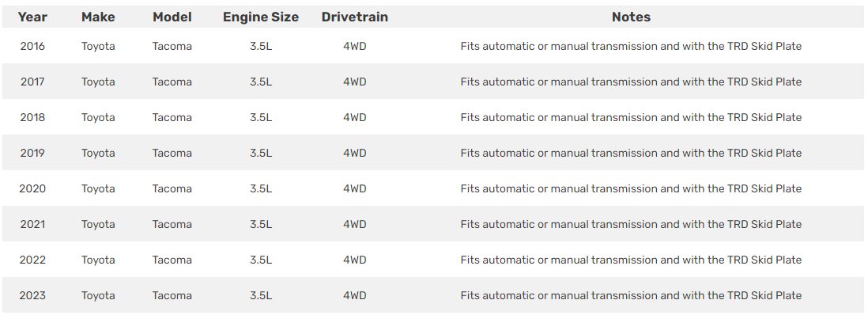Click the notes text in 2022 row

631,260
